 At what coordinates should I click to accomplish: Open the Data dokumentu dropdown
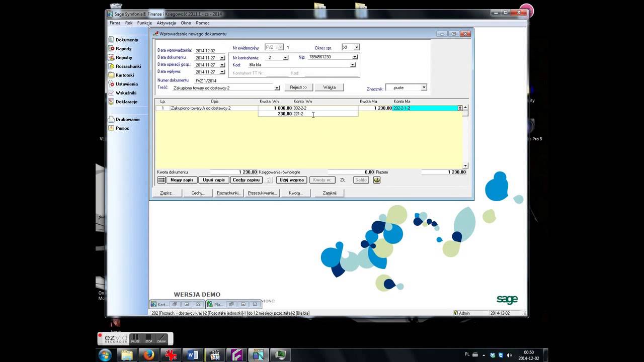click(x=222, y=58)
